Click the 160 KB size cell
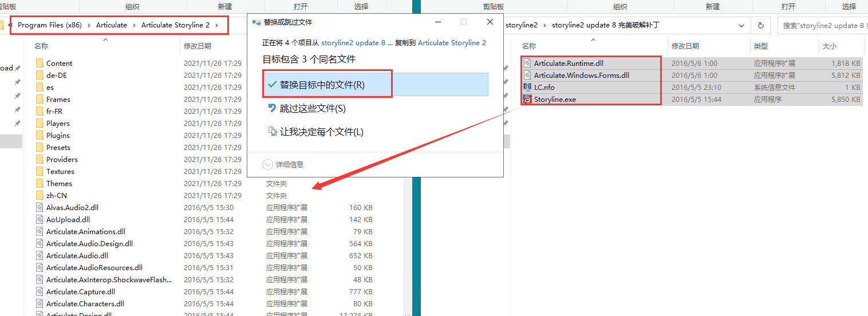Image resolution: width=868 pixels, height=316 pixels. tap(361, 207)
